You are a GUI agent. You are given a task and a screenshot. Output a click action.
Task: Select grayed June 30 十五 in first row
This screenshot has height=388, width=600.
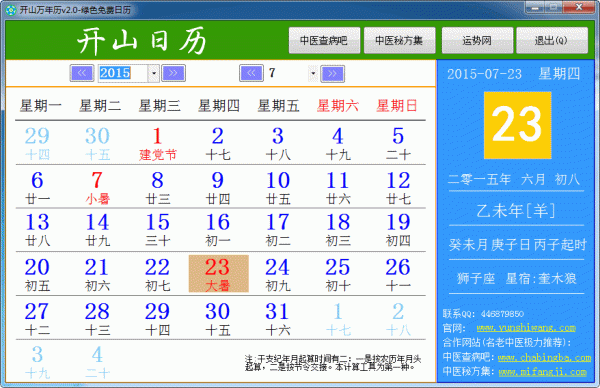97,143
